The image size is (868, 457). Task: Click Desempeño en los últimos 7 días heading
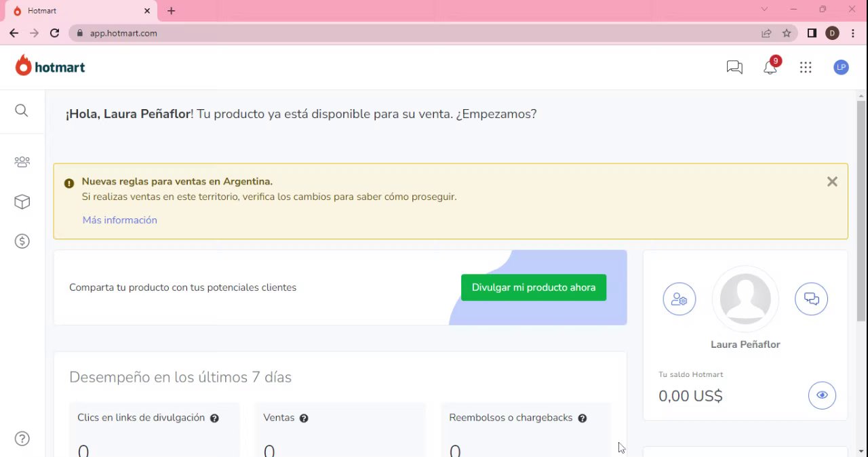point(180,377)
